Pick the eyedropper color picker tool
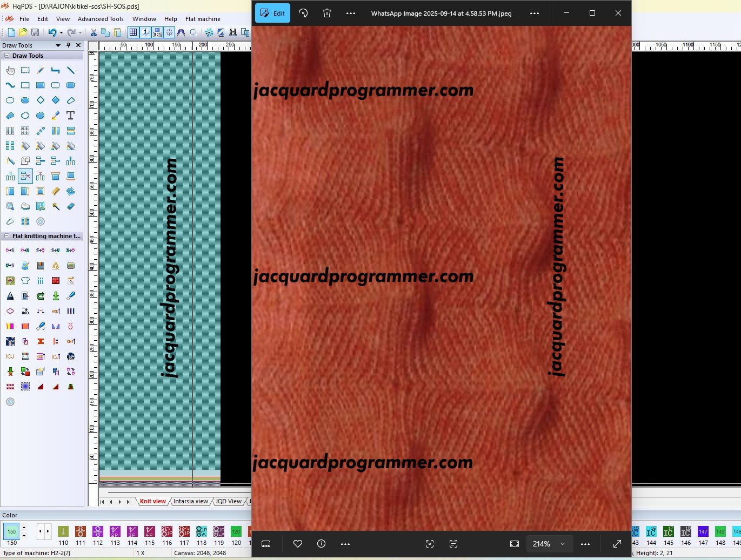741x560 pixels. point(55,116)
